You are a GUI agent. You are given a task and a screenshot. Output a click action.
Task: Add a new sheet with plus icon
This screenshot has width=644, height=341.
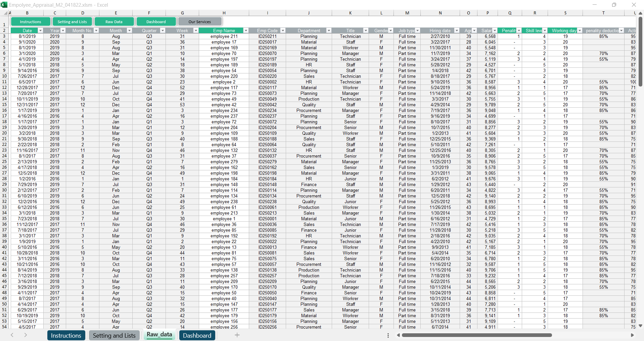237,335
